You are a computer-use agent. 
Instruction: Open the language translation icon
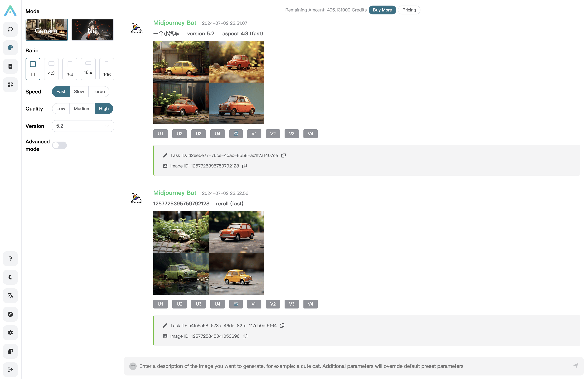click(x=10, y=295)
